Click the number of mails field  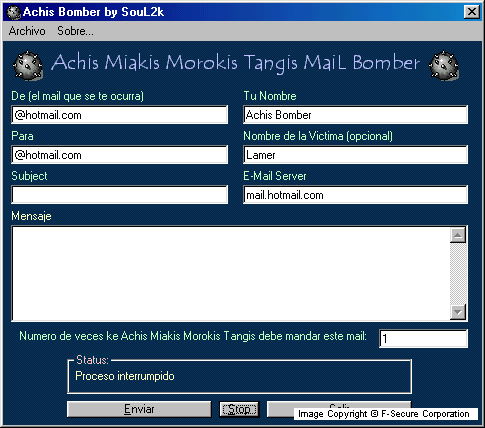tap(423, 339)
